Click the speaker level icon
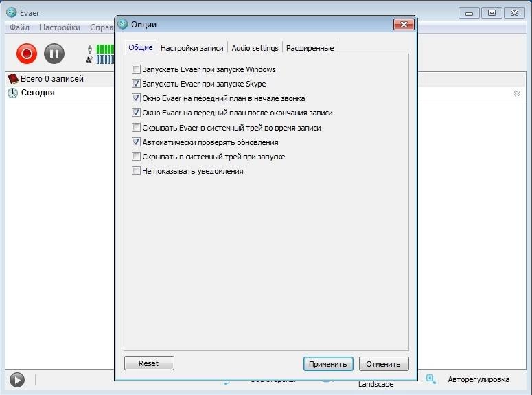This screenshot has height=395, width=532. pos(89,60)
